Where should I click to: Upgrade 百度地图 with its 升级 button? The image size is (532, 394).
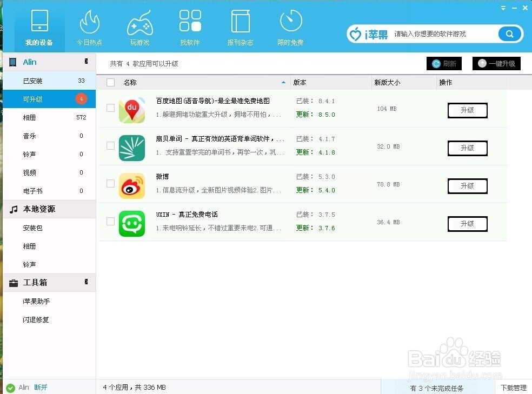pos(468,110)
